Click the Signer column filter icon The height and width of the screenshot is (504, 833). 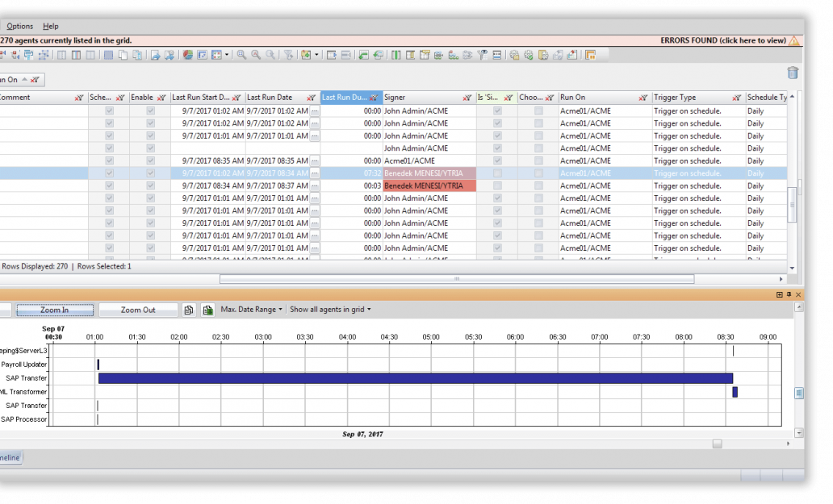(x=467, y=98)
